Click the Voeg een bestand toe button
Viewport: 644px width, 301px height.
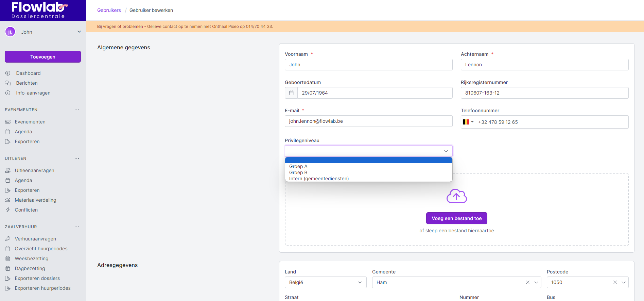[456, 218]
